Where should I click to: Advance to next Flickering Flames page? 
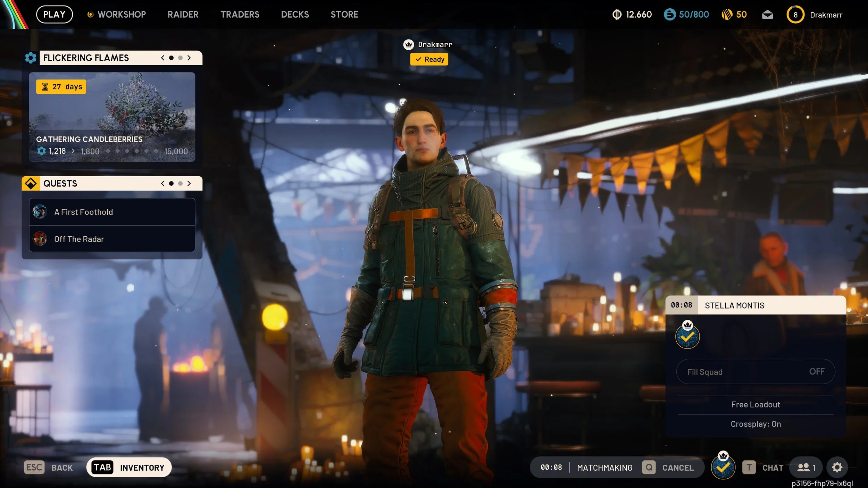pos(189,58)
